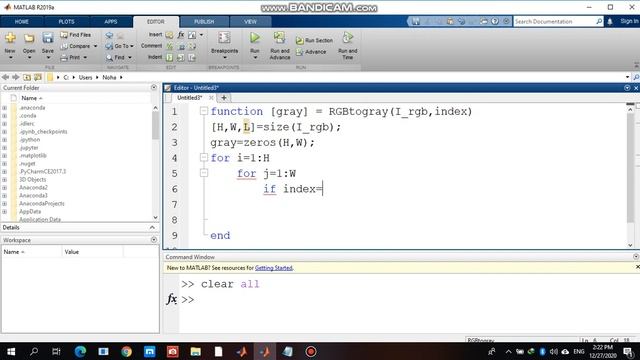The image size is (640, 360).
Task: Click Run and Advance
Action: coord(280,45)
